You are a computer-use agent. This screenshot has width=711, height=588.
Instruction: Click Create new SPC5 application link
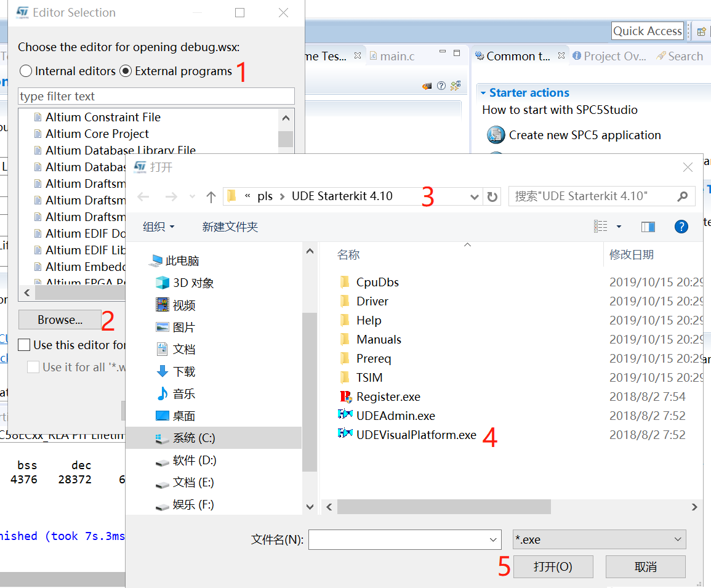(x=584, y=135)
